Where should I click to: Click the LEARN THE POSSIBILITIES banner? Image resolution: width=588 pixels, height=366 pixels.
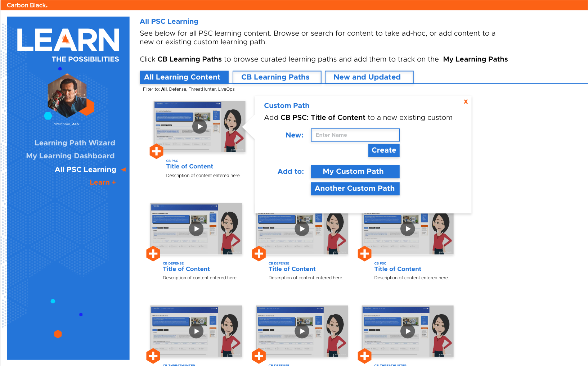[x=68, y=45]
